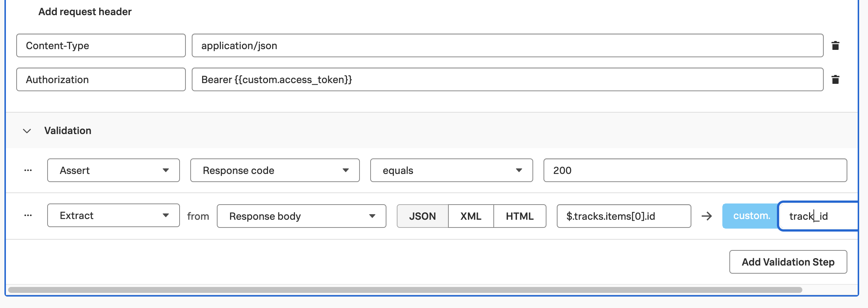The image size is (868, 308).
Task: Click the horizontal scrollbar at bottom
Action: (405, 290)
